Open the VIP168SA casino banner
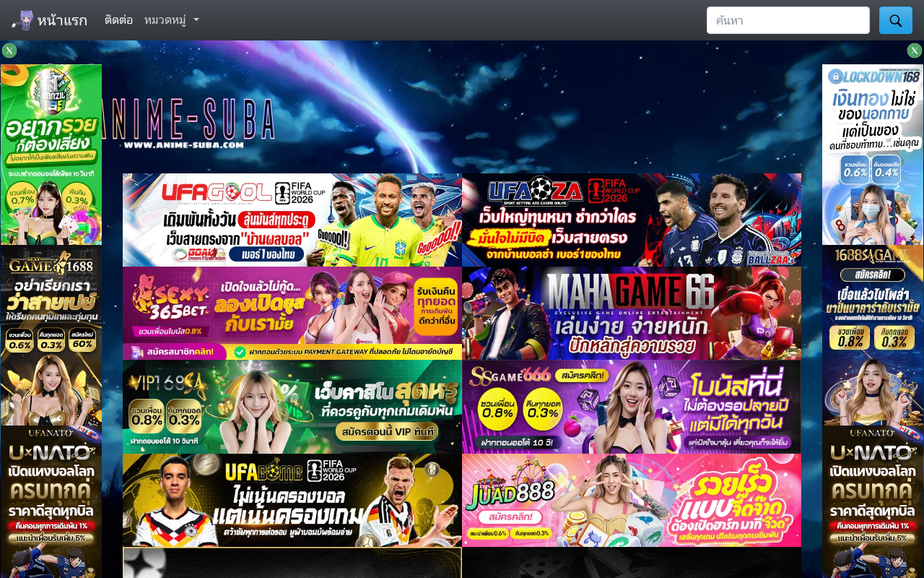Screen dimensions: 924x578 coord(292,407)
